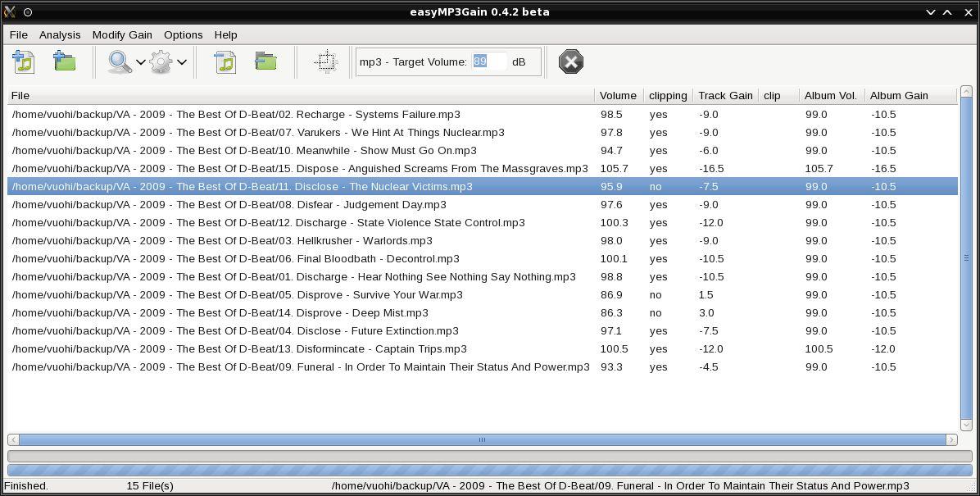Screen dimensions: 980x496
Task: Click the horizontal scrollbar left arrow
Action: pyautogui.click(x=13, y=439)
